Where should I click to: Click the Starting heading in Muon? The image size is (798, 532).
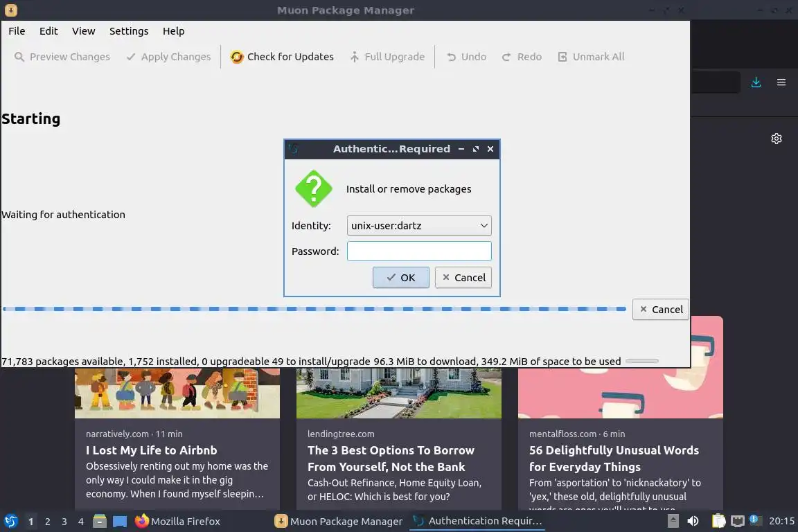31,119
